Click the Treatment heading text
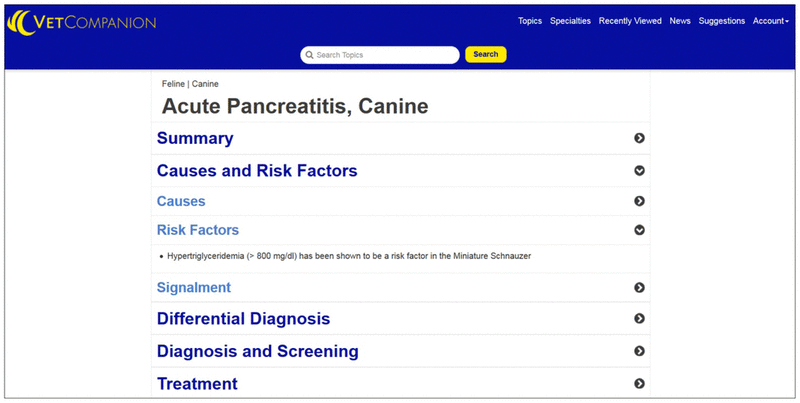Image resolution: width=800 pixels, height=403 pixels. [197, 384]
